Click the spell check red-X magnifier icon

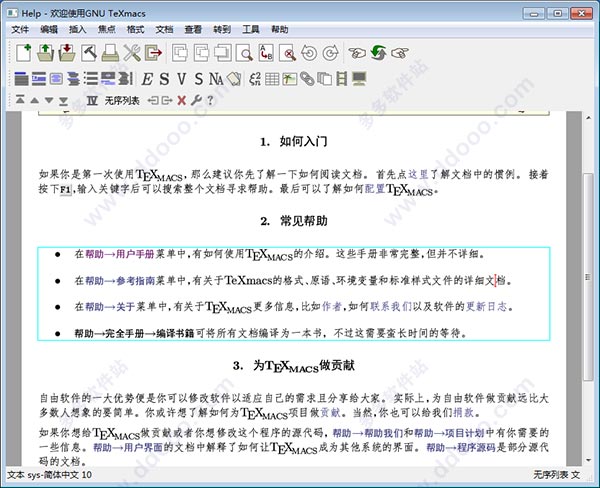tap(288, 53)
